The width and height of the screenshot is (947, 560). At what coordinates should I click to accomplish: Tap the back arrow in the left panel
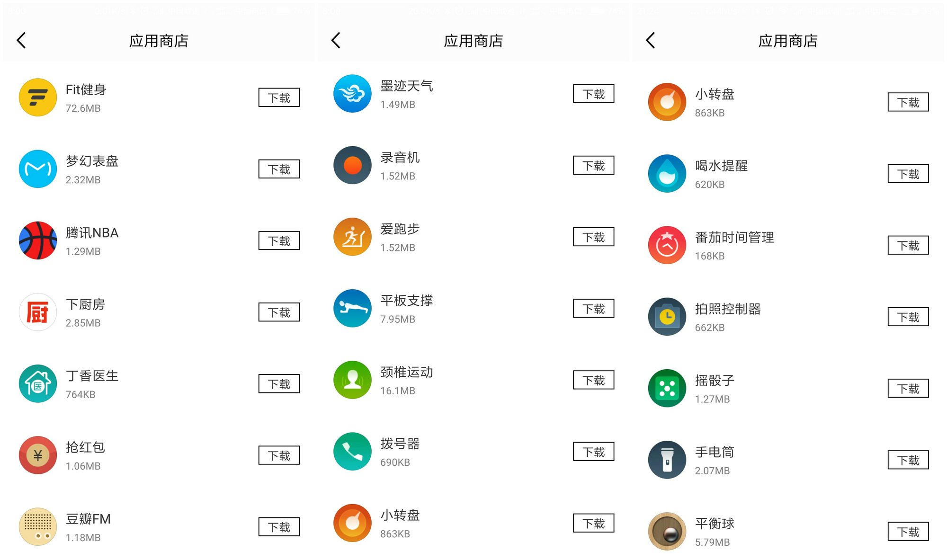pyautogui.click(x=21, y=41)
